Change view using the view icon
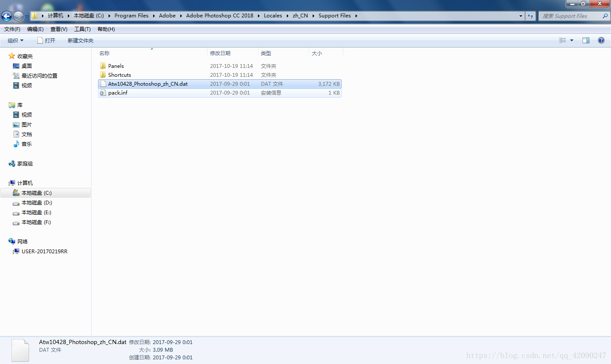The width and height of the screenshot is (611, 364). (x=562, y=40)
